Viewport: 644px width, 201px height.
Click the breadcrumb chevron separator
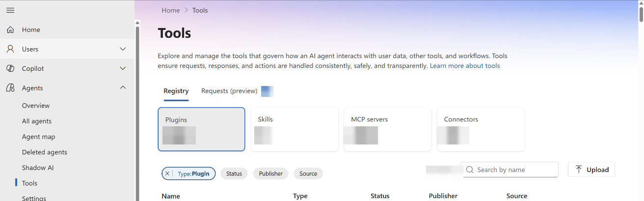186,10
